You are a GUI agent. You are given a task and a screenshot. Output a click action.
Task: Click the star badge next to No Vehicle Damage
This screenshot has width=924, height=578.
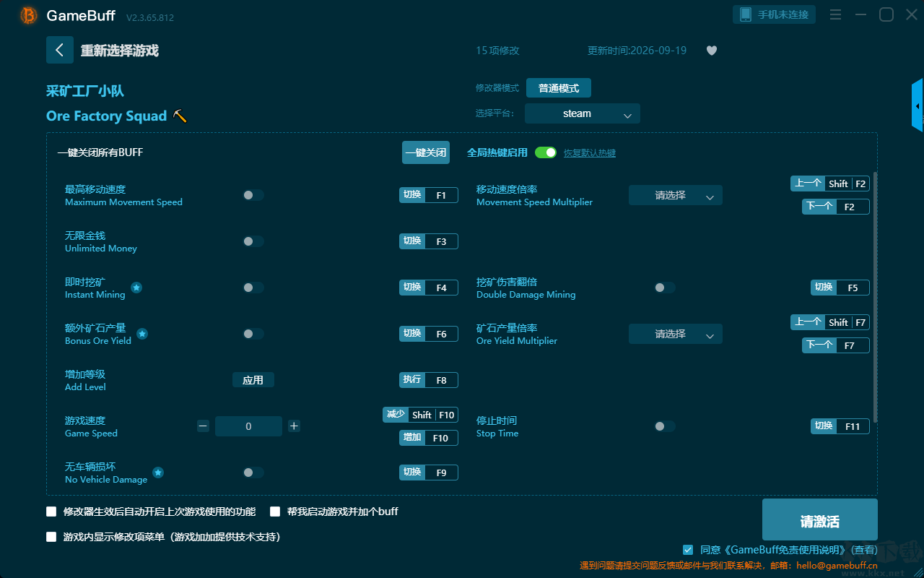pyautogui.click(x=158, y=473)
